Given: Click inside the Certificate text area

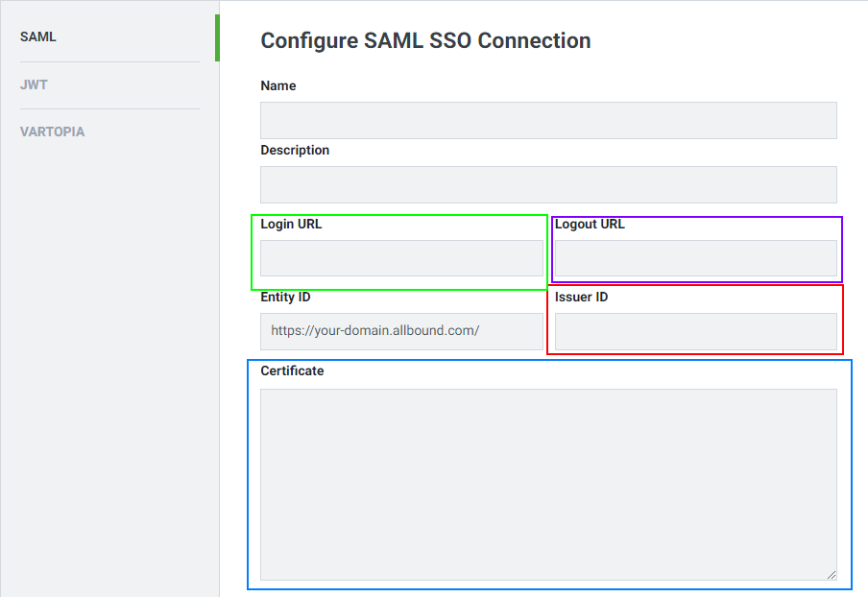Looking at the screenshot, I should [x=548, y=485].
